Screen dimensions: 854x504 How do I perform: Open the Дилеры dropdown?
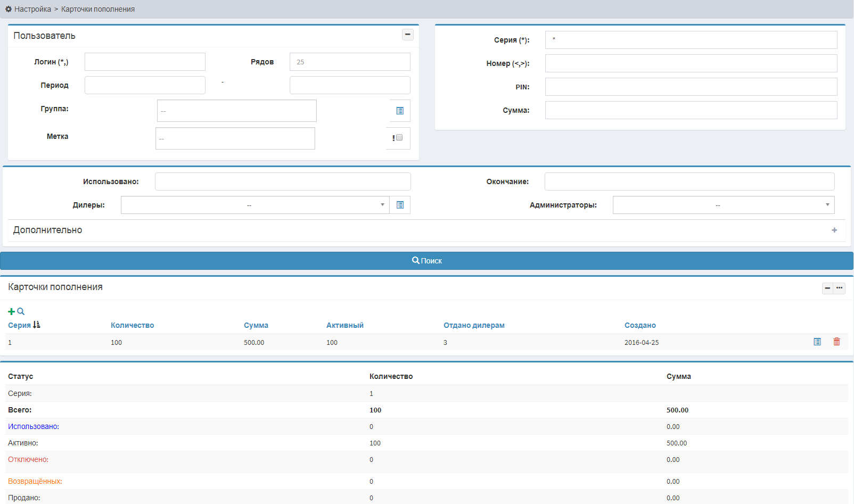pos(255,205)
